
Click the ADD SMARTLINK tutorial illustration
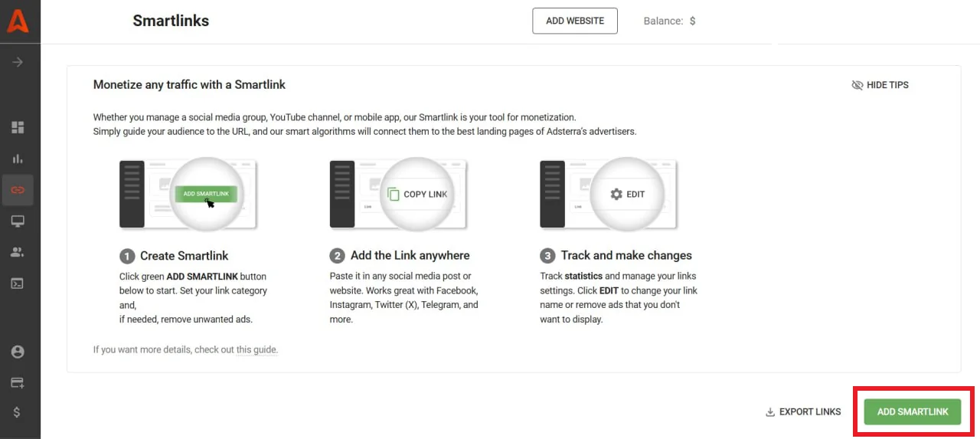188,194
